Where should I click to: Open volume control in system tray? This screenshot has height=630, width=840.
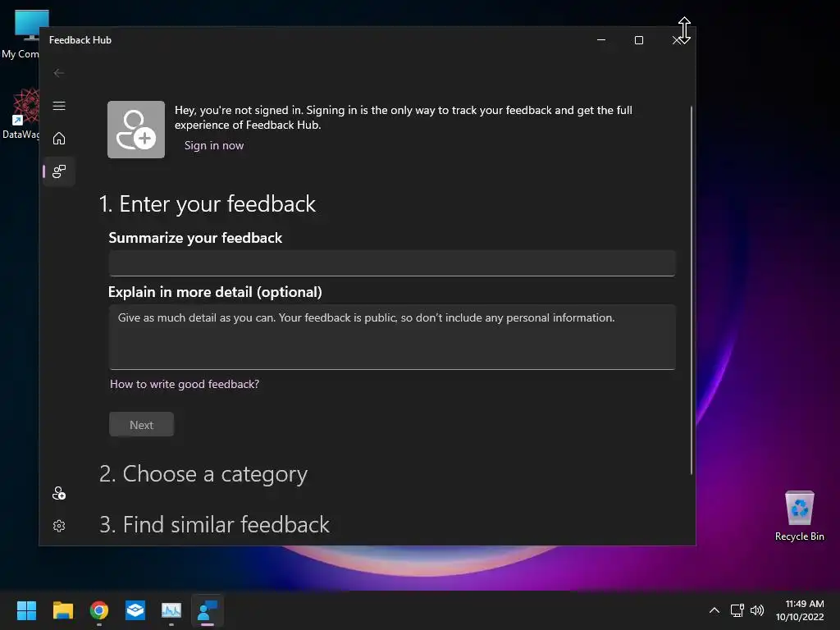(x=757, y=610)
